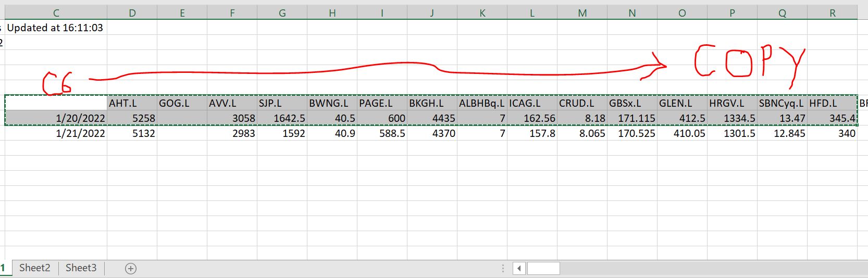
Task: Select column C header
Action: (x=56, y=13)
